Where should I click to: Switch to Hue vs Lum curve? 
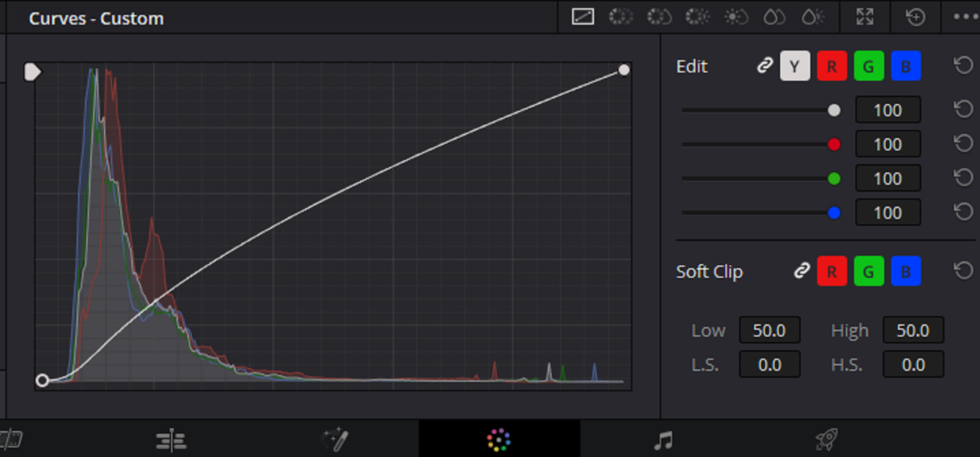click(x=697, y=17)
